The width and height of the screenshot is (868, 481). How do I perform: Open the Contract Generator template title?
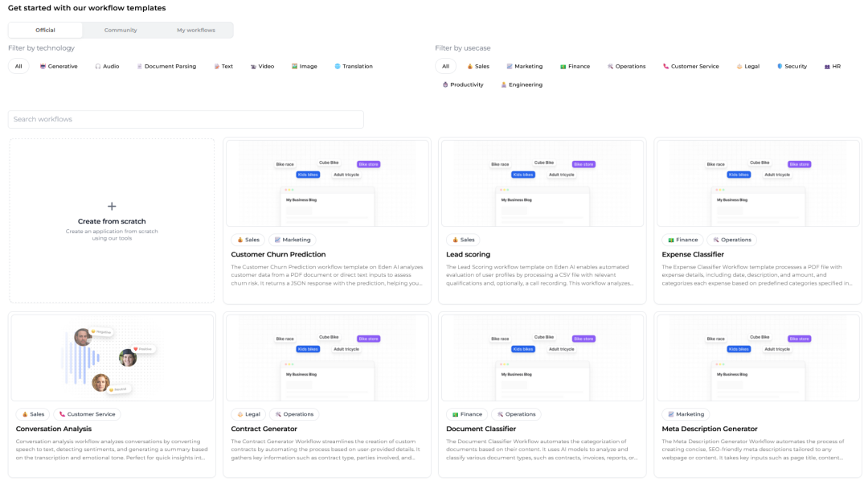click(x=264, y=429)
